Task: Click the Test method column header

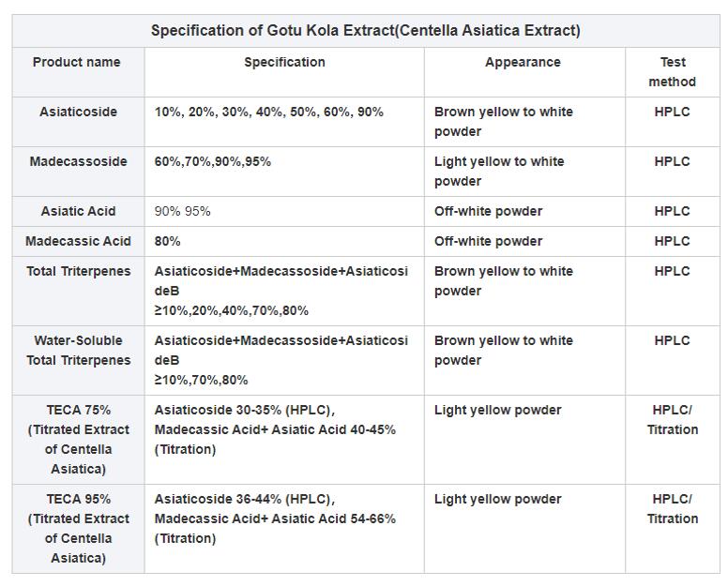Action: [672, 72]
